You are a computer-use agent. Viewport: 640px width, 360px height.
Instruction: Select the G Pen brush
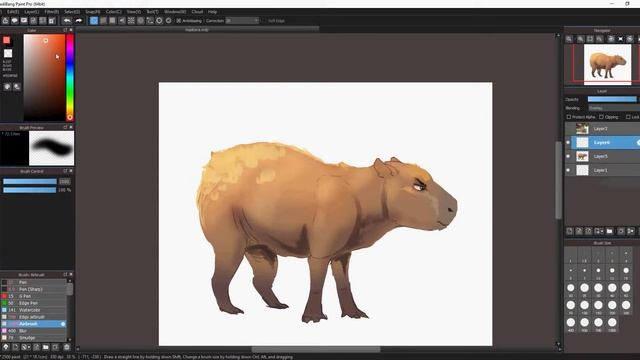(x=33, y=296)
